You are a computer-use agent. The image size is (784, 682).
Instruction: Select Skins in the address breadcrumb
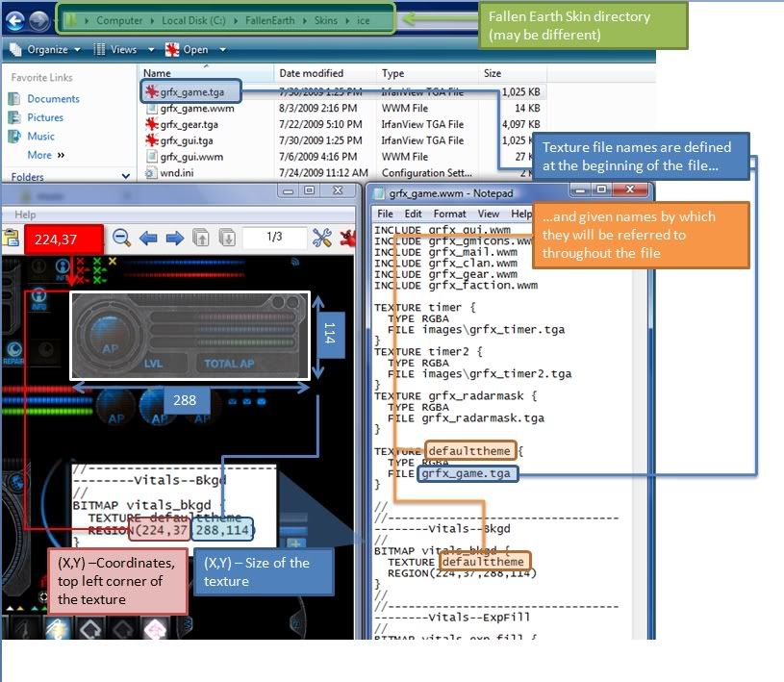(x=326, y=20)
